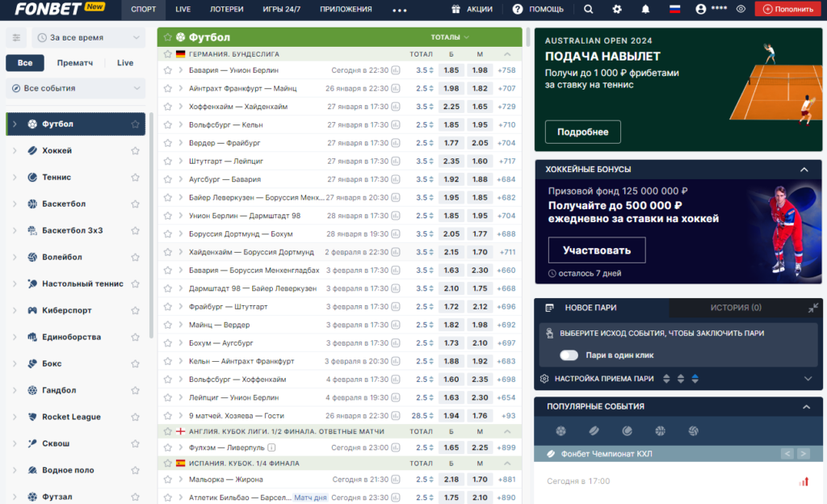Click the tennis icon in popular events

pyautogui.click(x=627, y=430)
